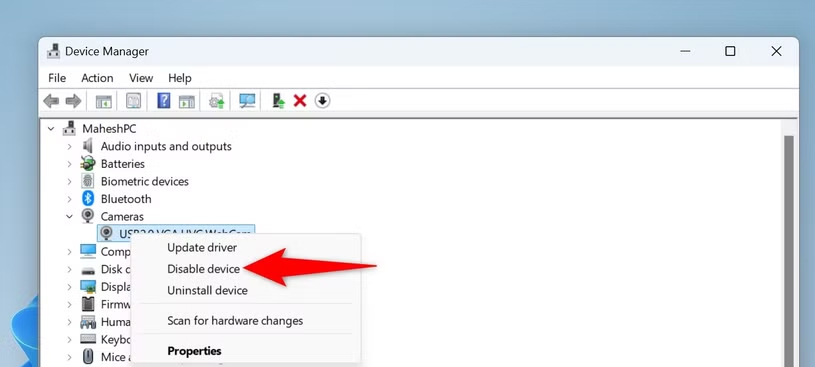Click the Back arrow toolbar icon
815x367 pixels.
coord(51,101)
